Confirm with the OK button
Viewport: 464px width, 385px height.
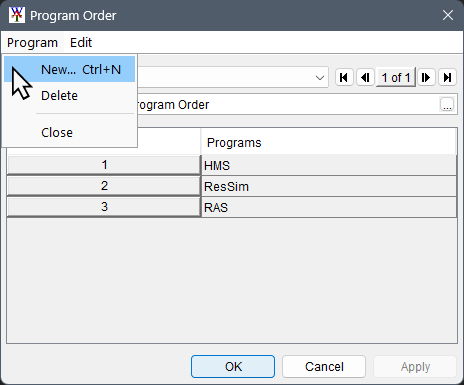coord(233,367)
